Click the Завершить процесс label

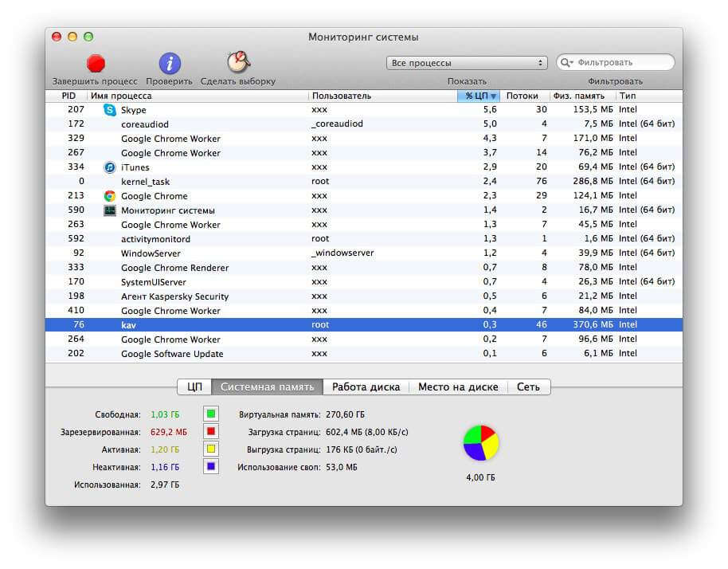pos(95,81)
